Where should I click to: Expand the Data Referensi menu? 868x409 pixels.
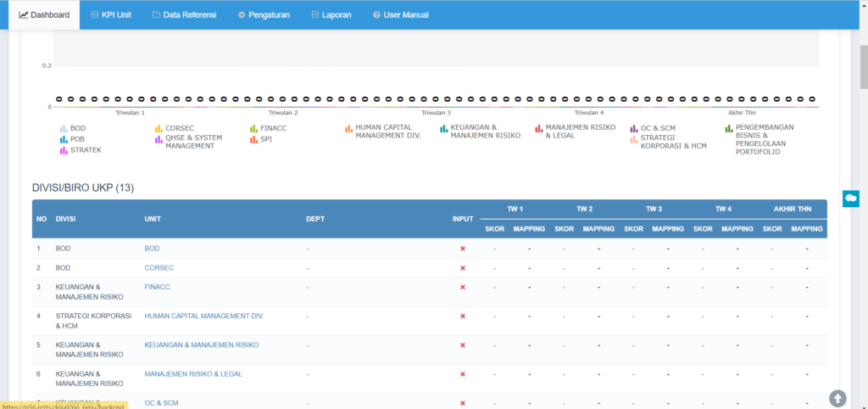click(184, 15)
